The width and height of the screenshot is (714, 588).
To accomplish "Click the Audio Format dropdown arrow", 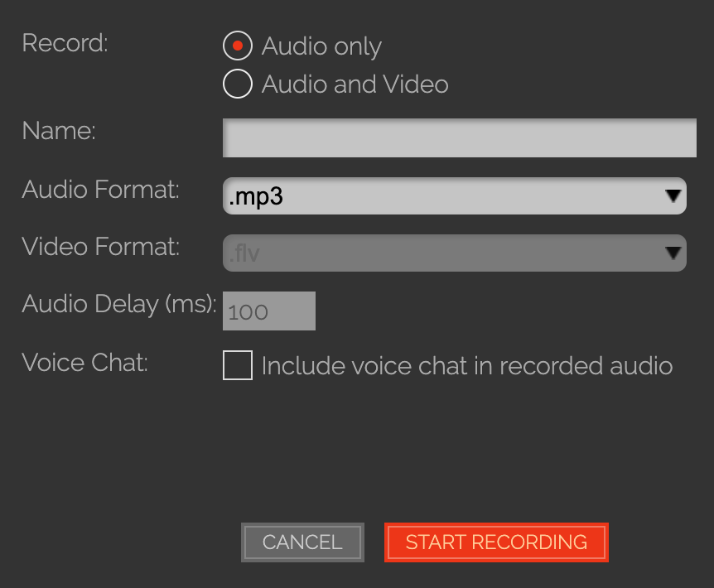I will (673, 196).
